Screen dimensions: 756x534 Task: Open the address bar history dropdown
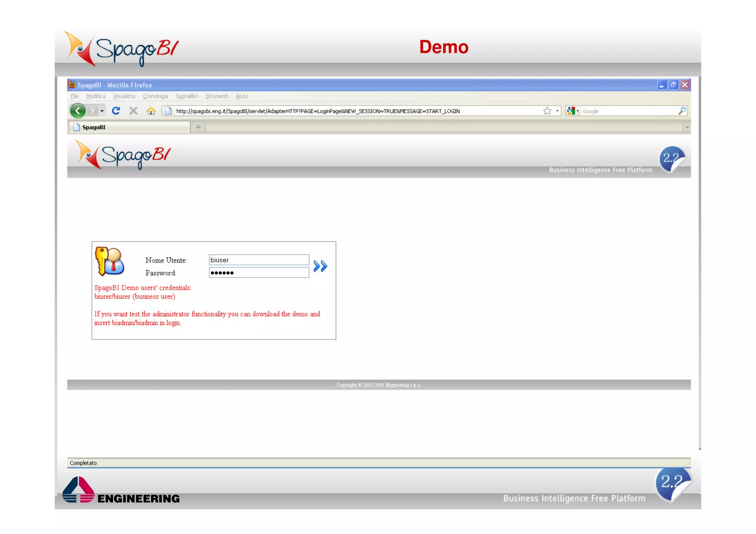click(557, 111)
